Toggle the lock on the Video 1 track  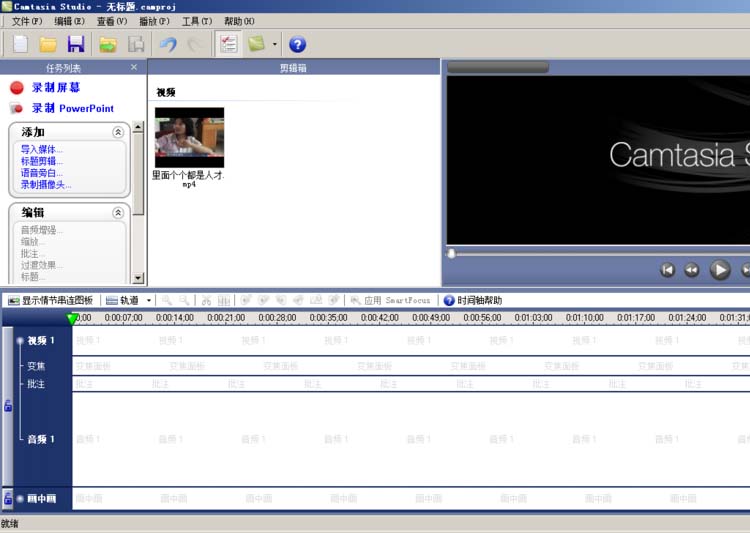click(x=8, y=406)
